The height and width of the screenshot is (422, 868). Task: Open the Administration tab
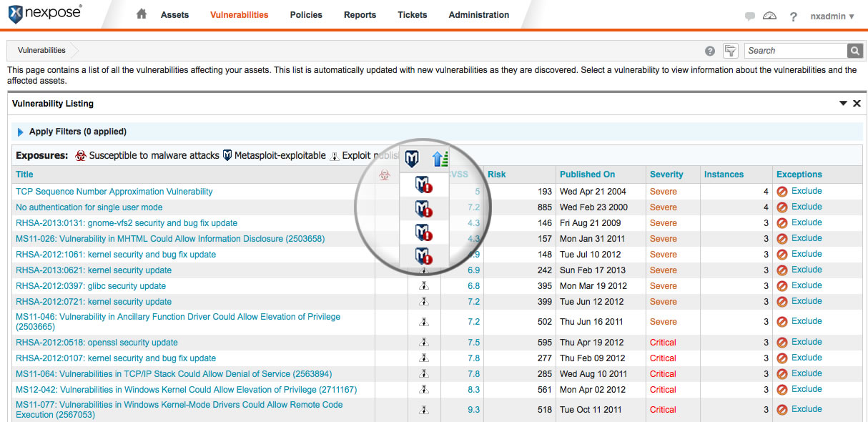pos(478,15)
